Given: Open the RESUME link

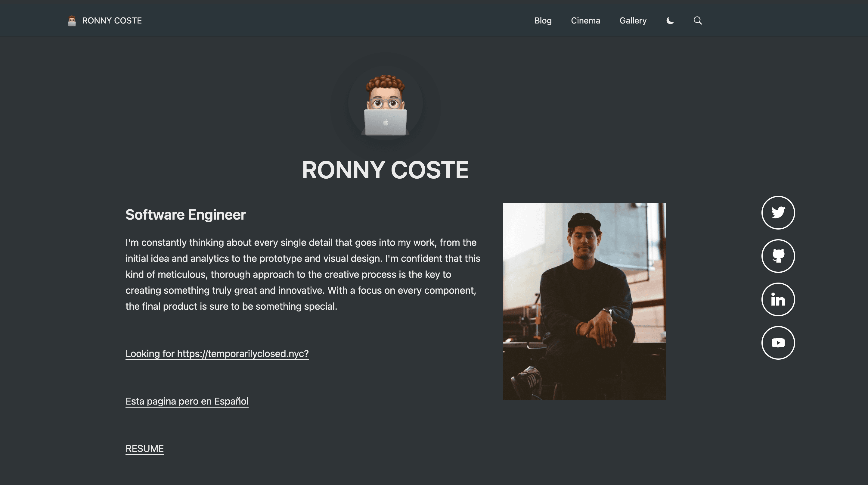Looking at the screenshot, I should pyautogui.click(x=144, y=449).
